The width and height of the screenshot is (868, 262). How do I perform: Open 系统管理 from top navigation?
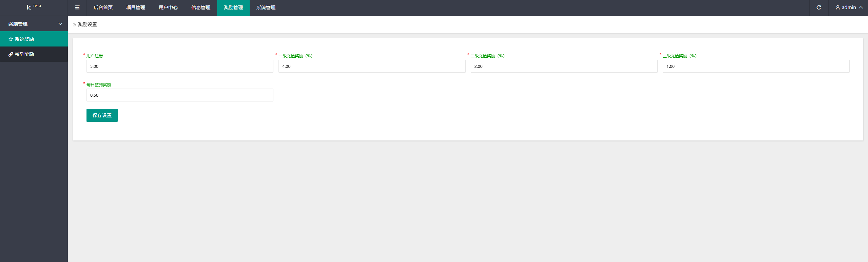coord(266,7)
